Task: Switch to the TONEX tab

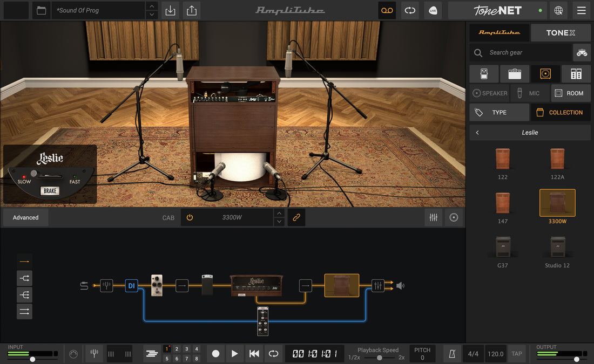Action: pos(561,32)
